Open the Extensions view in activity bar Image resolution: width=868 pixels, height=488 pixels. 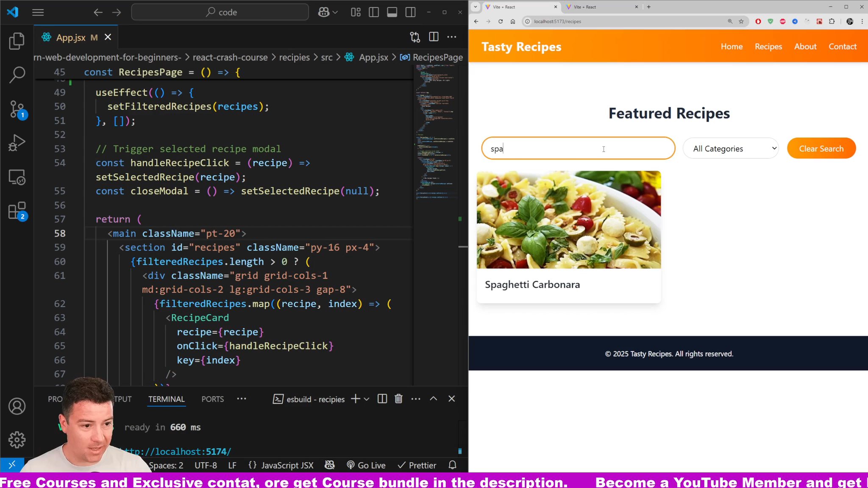pos(17,211)
